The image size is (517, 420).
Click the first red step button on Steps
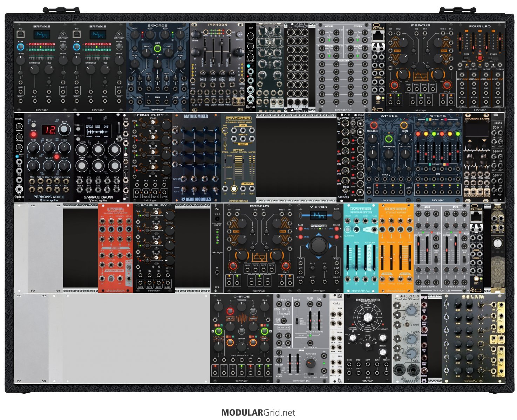point(418,134)
